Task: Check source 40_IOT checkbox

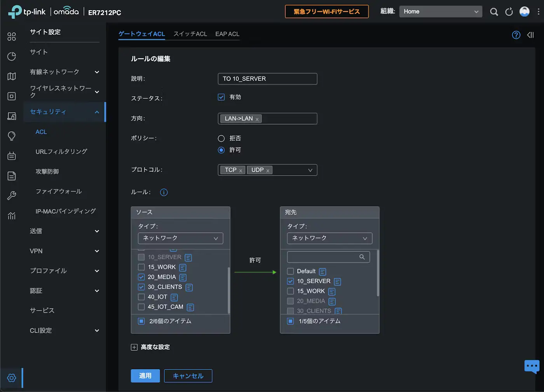Action: point(141,297)
